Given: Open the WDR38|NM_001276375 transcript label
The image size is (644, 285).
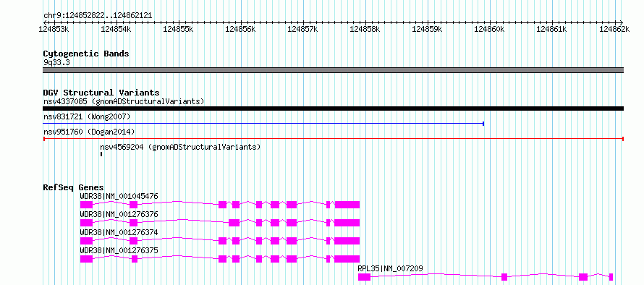Looking at the screenshot, I should [x=119, y=250].
